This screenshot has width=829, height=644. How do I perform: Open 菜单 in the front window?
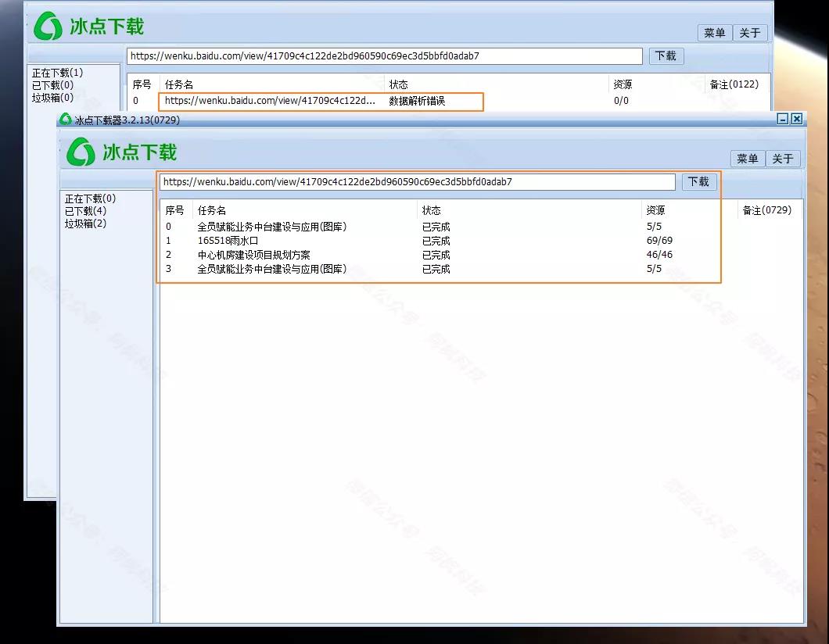[x=747, y=159]
